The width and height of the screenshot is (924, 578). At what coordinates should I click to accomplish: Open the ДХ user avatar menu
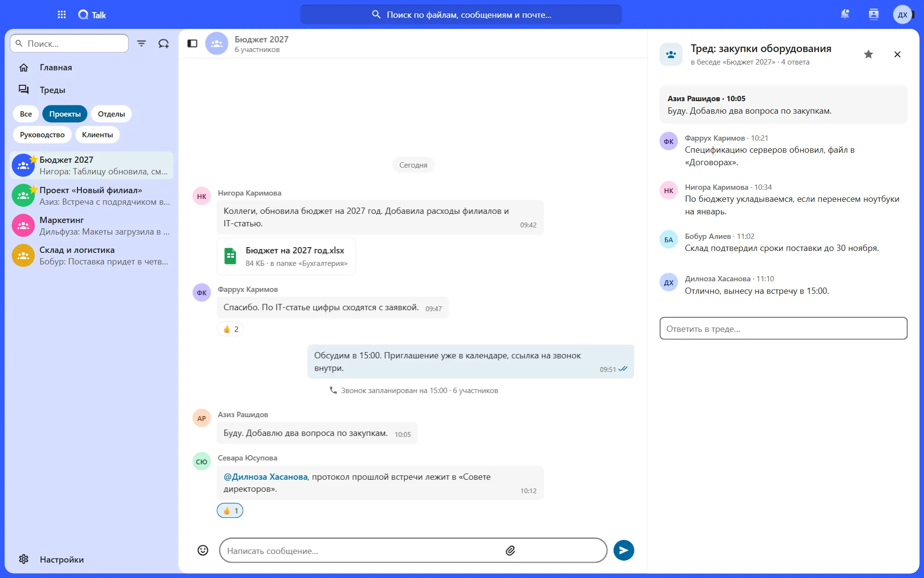tap(903, 14)
